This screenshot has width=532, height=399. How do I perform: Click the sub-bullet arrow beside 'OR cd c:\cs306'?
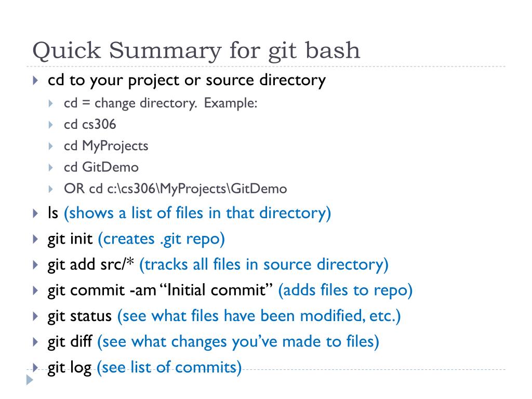tap(50, 189)
